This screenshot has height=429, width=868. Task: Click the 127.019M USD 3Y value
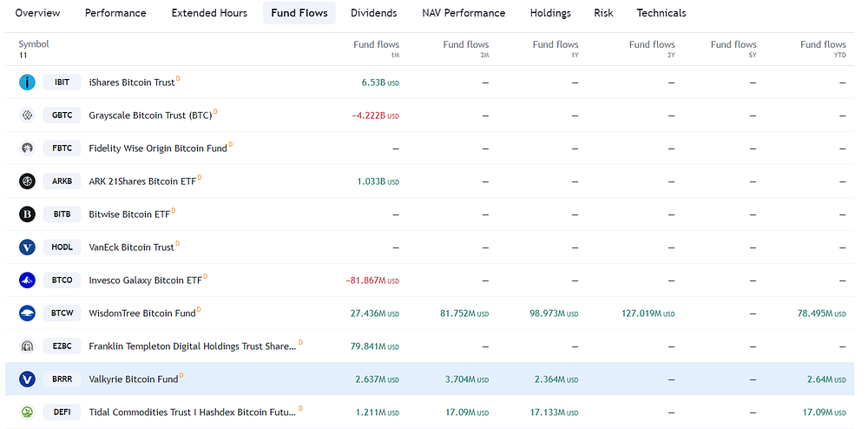[648, 313]
